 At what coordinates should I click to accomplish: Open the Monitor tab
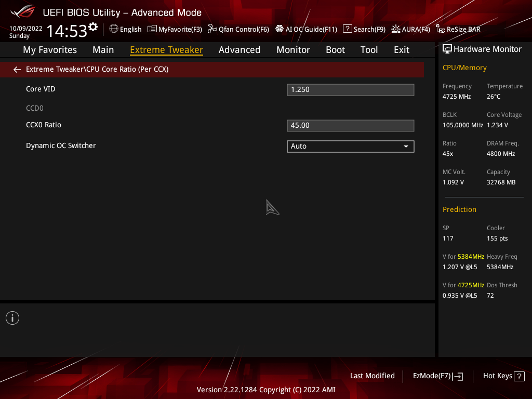coord(293,50)
